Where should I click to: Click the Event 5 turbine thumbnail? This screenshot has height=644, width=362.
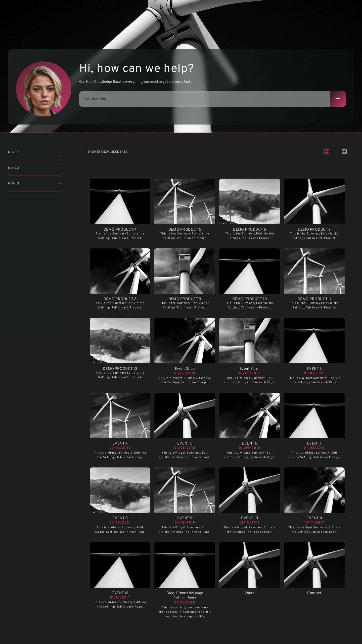click(185, 415)
